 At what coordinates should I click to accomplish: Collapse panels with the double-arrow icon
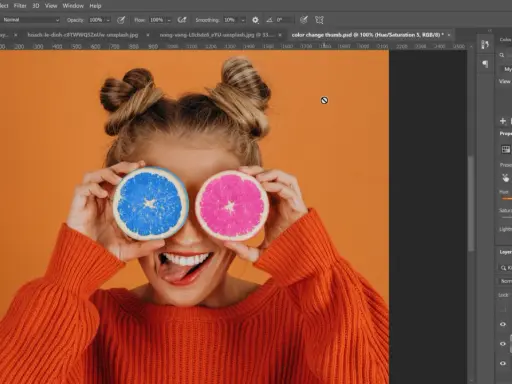coord(490,30)
